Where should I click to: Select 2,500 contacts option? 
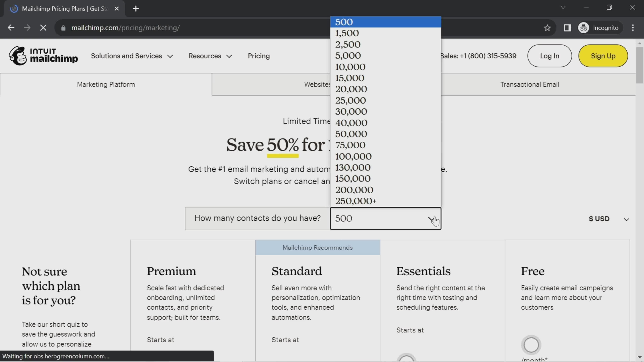(x=386, y=44)
